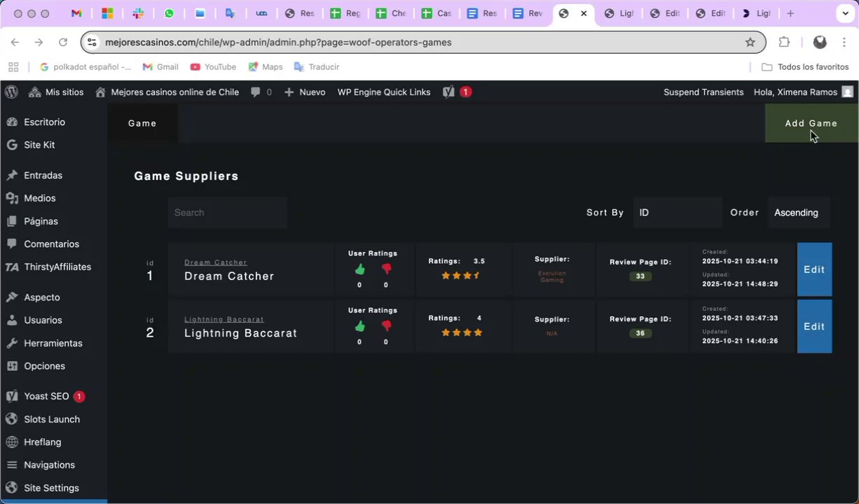The image size is (859, 504).
Task: Click the comments bubble in admin bar
Action: pyautogui.click(x=256, y=92)
